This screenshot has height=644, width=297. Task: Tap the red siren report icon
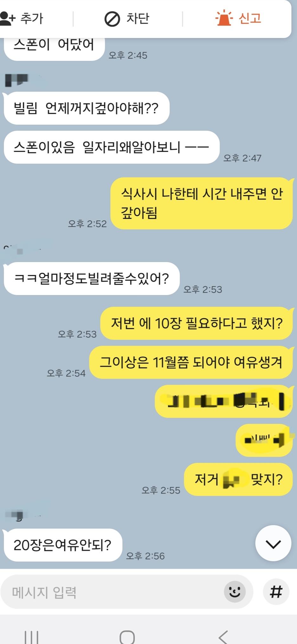224,17
